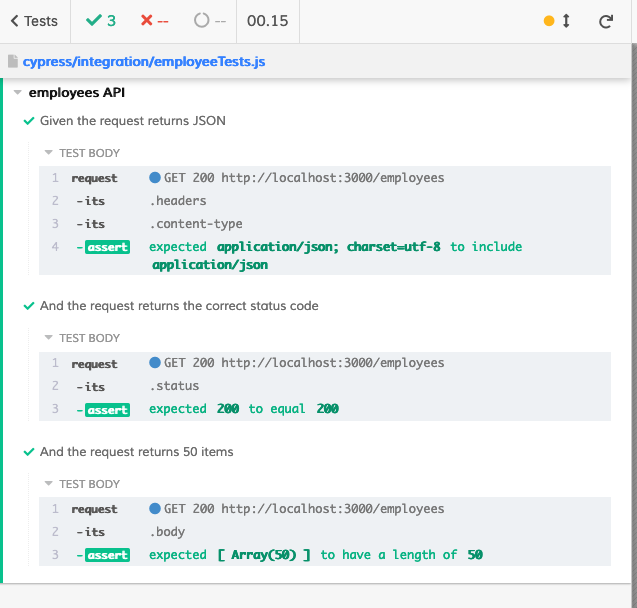Click checkmark of 'returns JSON' test
The width and height of the screenshot is (637, 608).
29,121
